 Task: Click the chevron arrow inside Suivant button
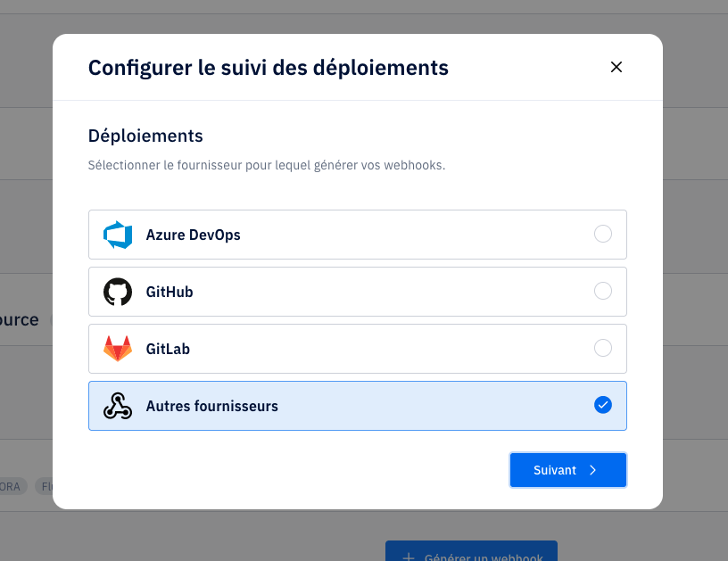coord(592,470)
